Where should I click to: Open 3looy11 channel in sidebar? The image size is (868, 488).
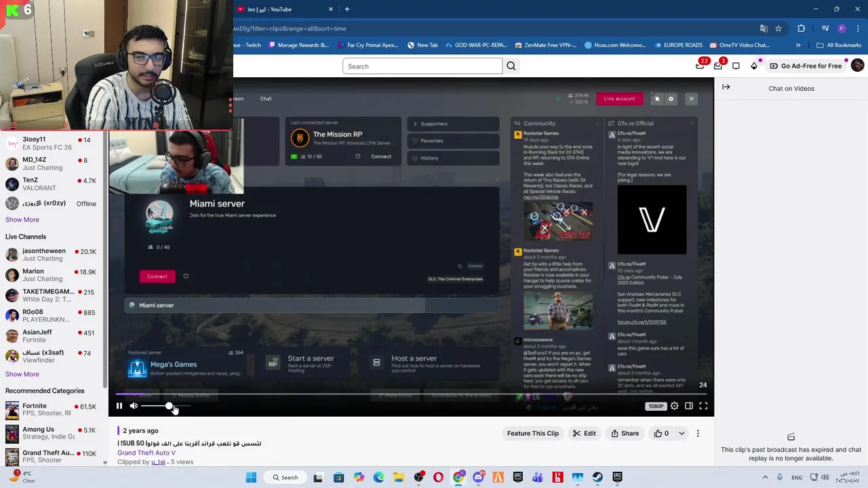pyautogui.click(x=51, y=144)
